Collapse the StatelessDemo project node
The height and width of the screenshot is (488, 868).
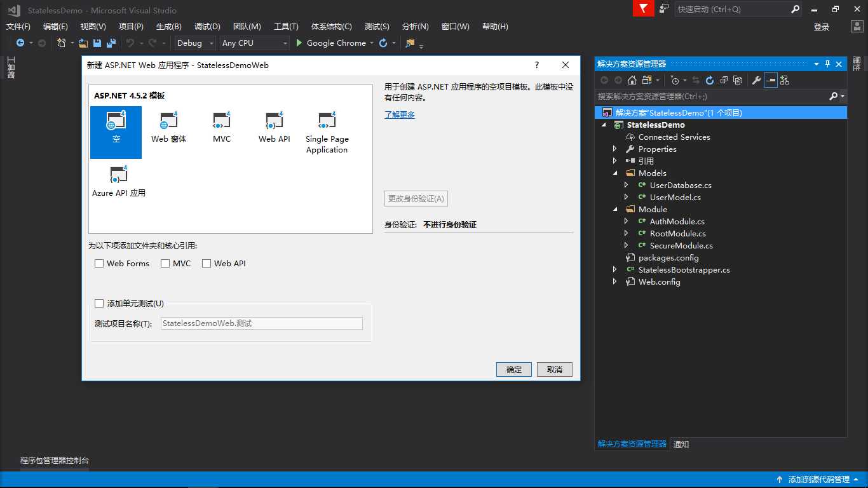pos(604,125)
